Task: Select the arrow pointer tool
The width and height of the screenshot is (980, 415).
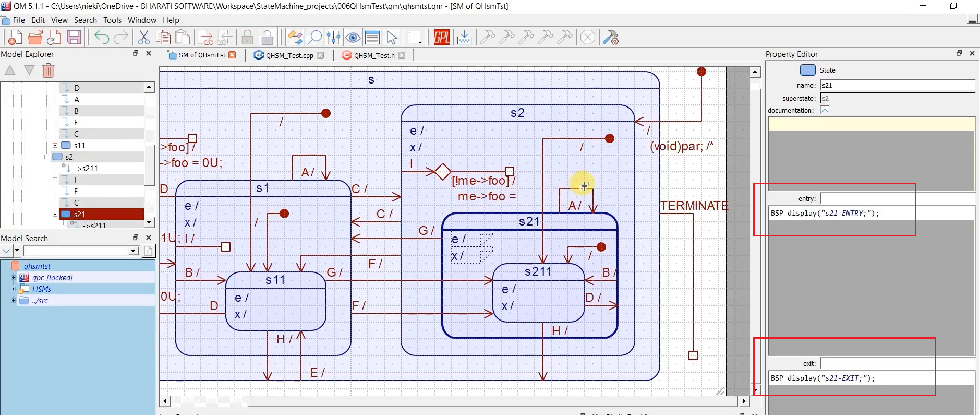Action: pyautogui.click(x=392, y=38)
